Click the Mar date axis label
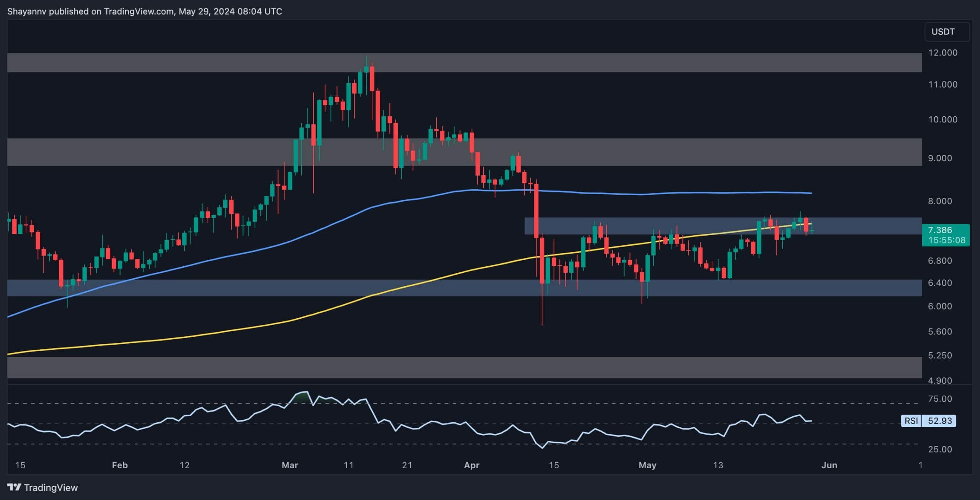 point(289,465)
